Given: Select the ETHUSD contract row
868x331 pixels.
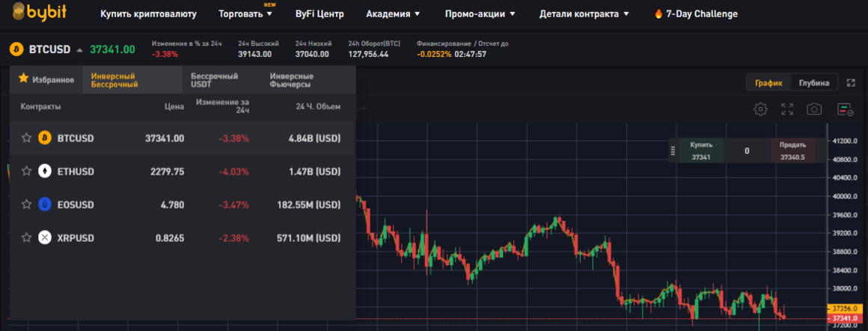Looking at the screenshot, I should [182, 171].
